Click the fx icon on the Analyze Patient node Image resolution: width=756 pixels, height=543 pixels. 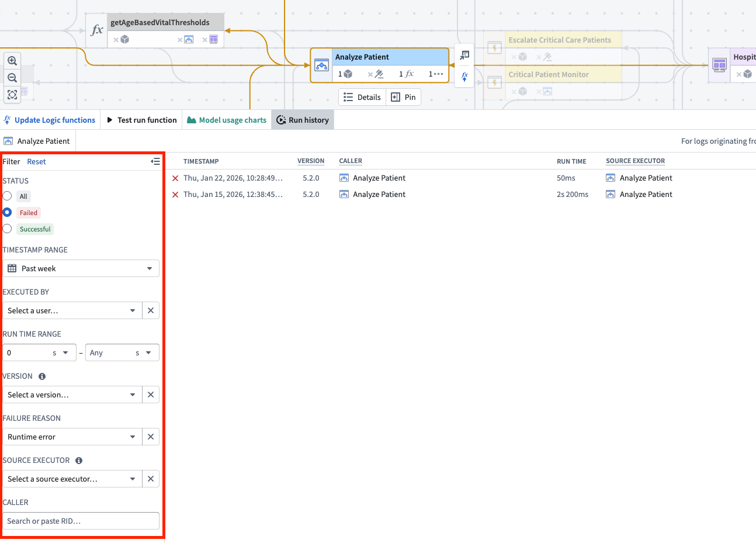(408, 74)
